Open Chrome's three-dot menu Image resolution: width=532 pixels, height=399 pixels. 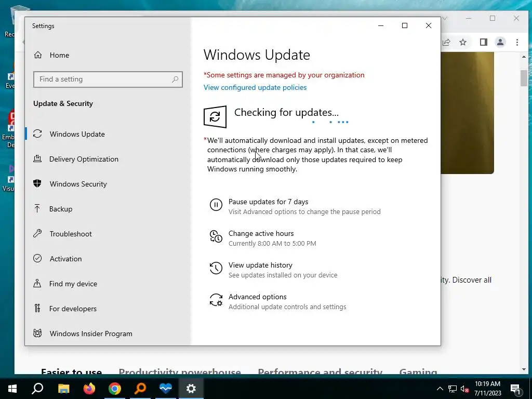point(517,42)
